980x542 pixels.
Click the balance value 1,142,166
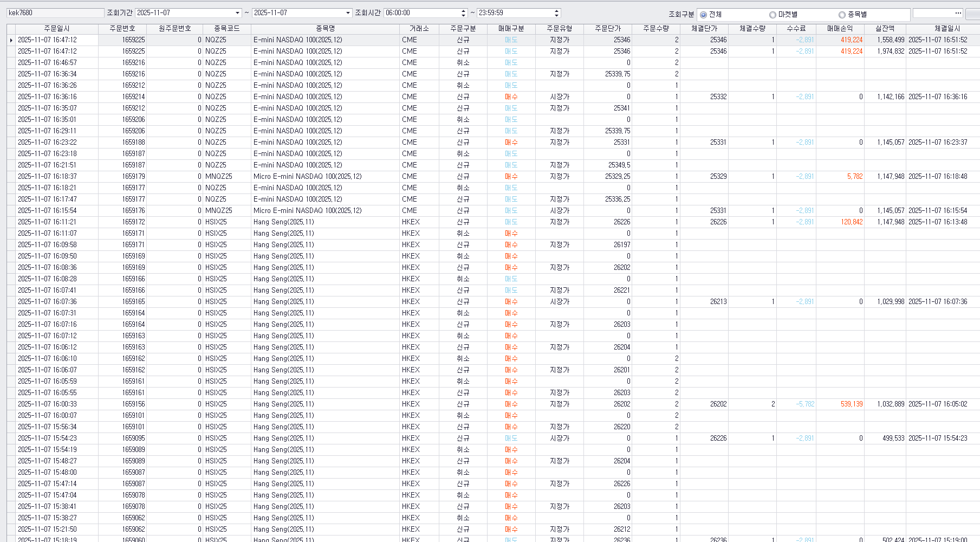(x=891, y=97)
